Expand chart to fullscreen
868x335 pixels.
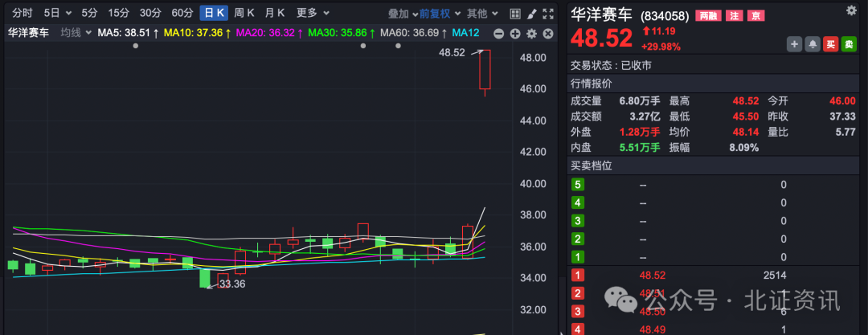click(548, 14)
